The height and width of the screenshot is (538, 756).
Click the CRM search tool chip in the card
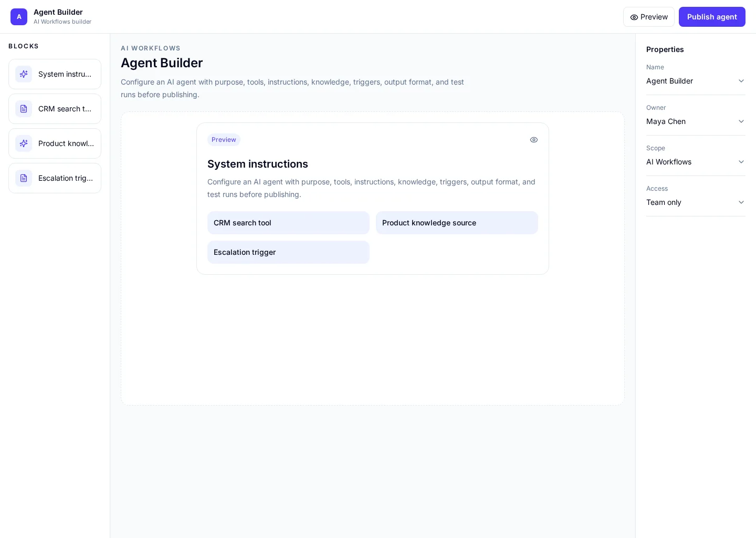[x=288, y=223]
